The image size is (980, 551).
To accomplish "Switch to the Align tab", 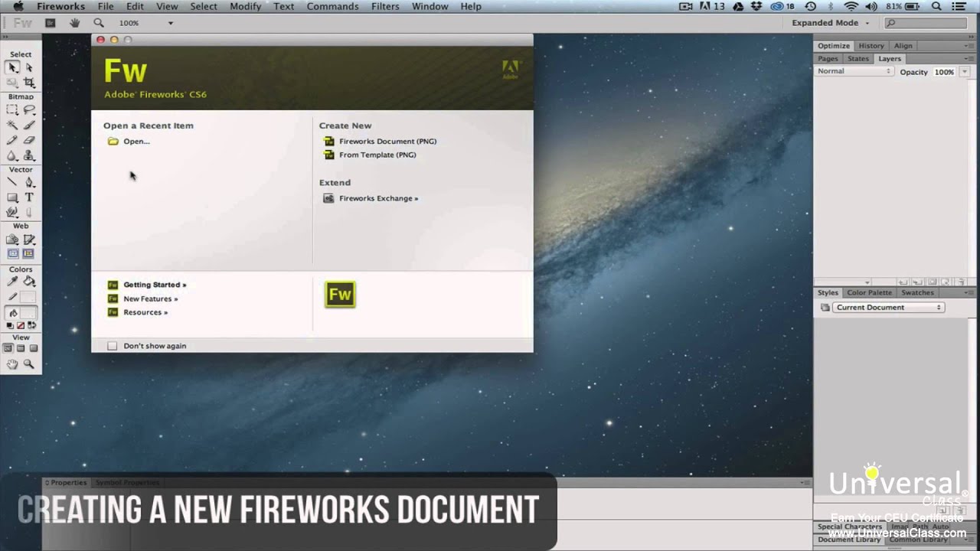I will point(903,46).
